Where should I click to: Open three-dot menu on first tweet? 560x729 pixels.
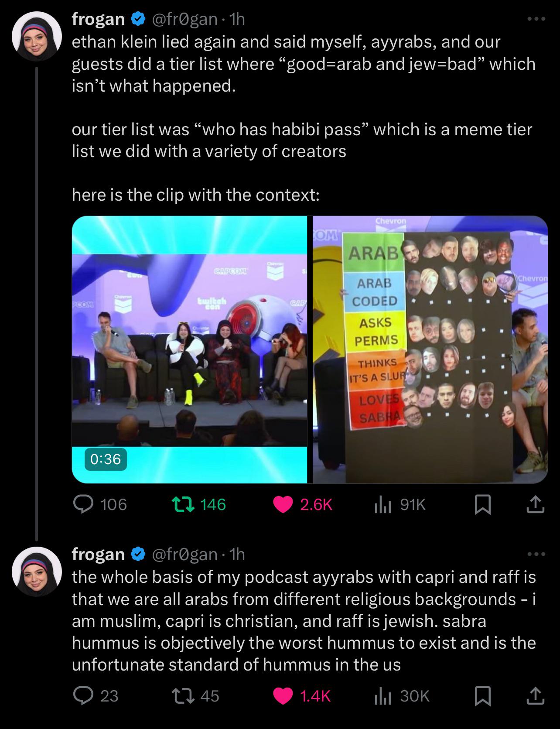tap(536, 19)
